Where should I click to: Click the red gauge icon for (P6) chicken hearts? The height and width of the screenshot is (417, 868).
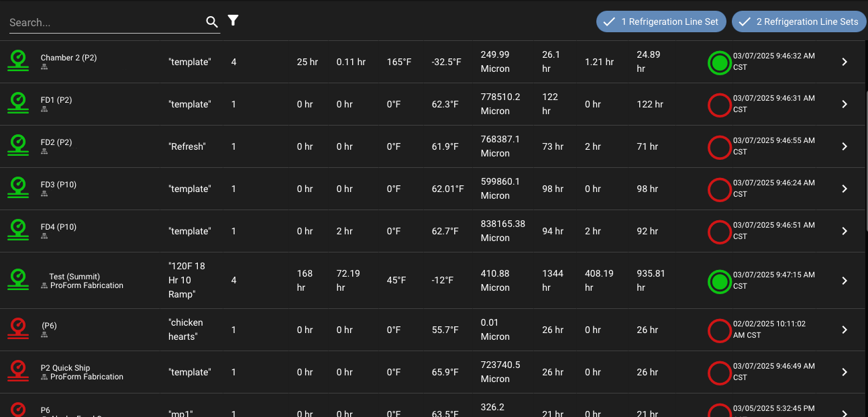18,329
